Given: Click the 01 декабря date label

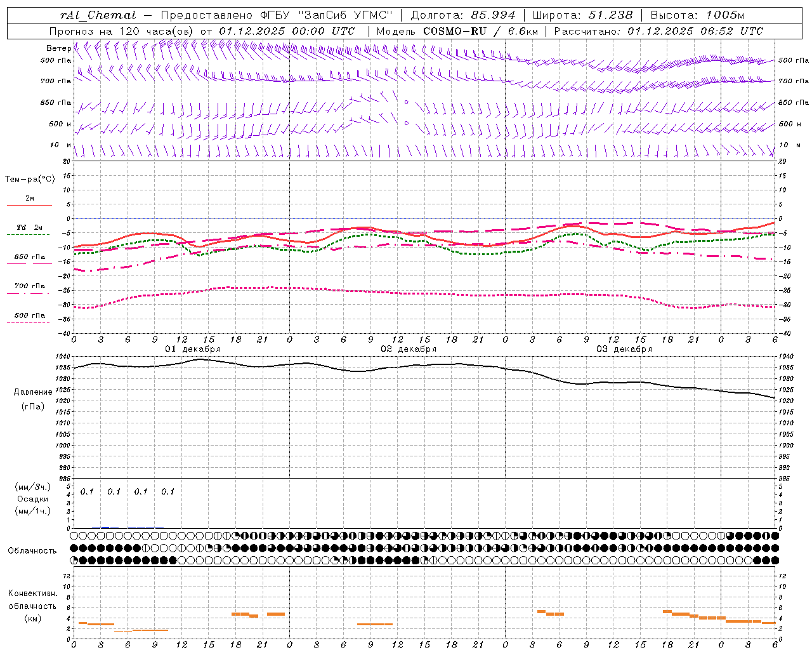Looking at the screenshot, I should (x=193, y=349).
